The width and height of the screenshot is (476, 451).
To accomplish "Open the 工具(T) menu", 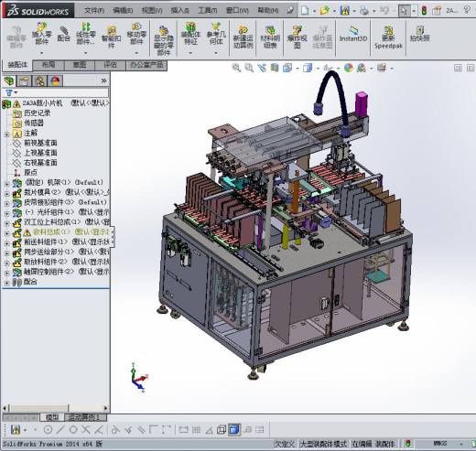I will [x=208, y=10].
